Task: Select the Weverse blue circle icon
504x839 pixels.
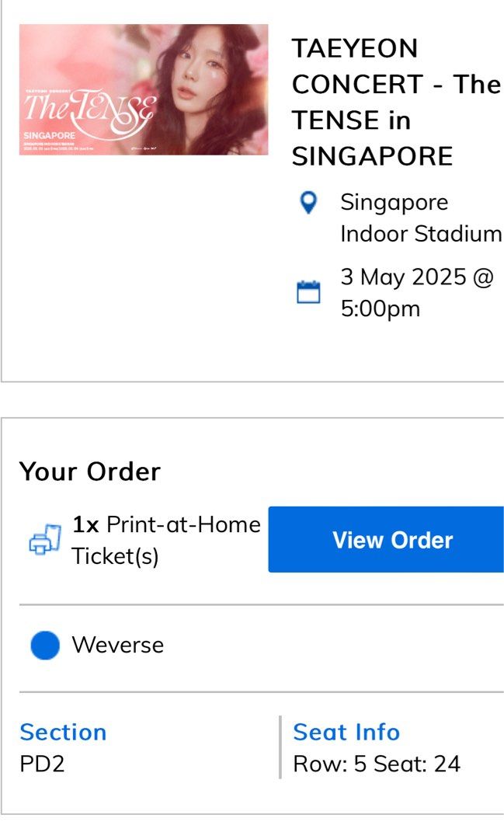Action: pos(44,645)
